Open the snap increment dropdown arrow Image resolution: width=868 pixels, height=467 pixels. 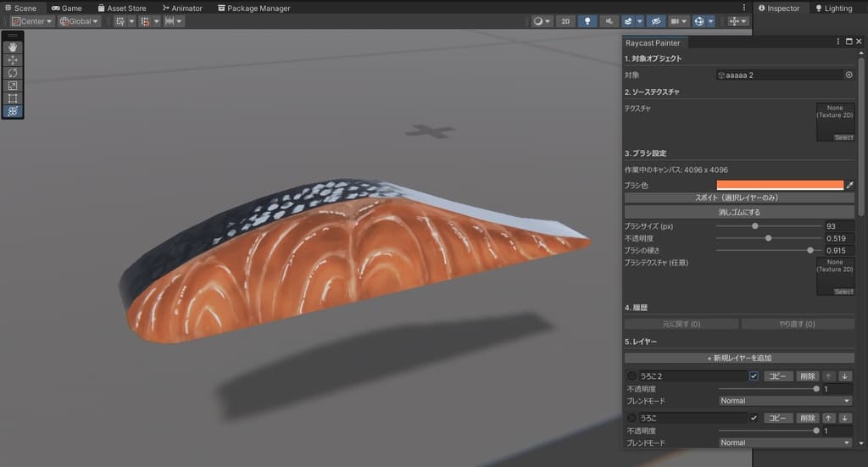[x=180, y=21]
